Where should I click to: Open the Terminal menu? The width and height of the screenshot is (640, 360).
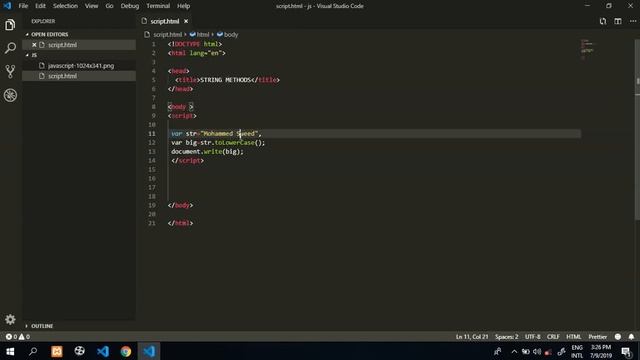coord(158,6)
